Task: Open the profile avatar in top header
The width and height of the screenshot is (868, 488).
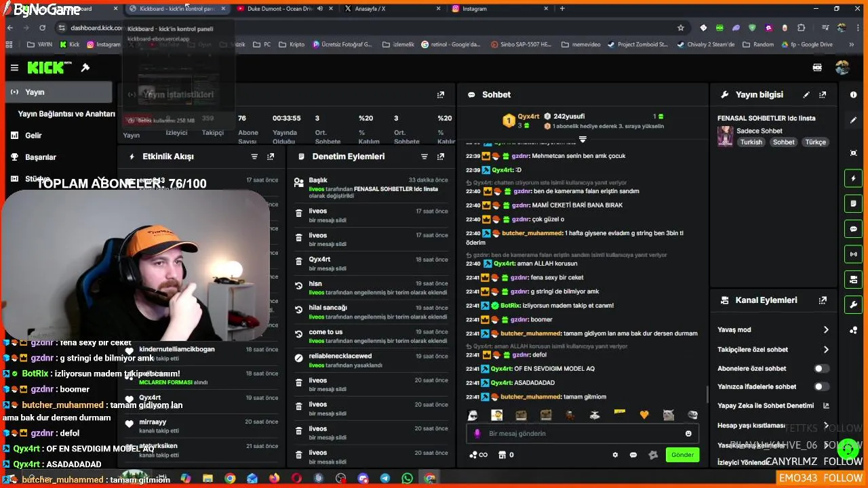Action: 842,68
